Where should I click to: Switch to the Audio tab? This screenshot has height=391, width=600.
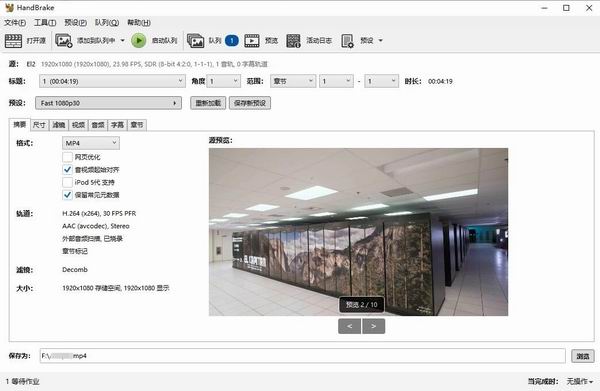(98, 125)
